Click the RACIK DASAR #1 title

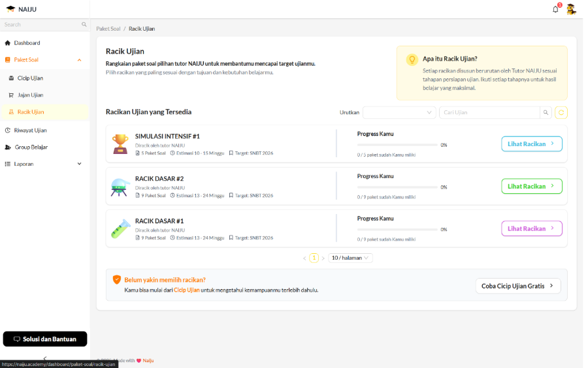coord(159,221)
